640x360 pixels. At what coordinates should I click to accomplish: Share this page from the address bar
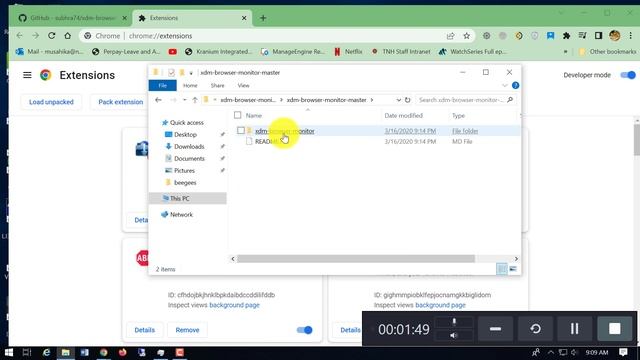point(450,36)
